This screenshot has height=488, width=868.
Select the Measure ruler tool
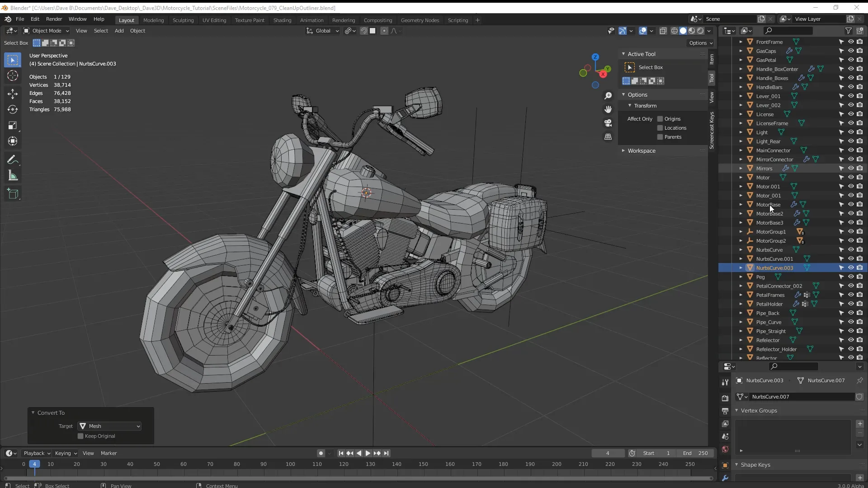(x=13, y=176)
